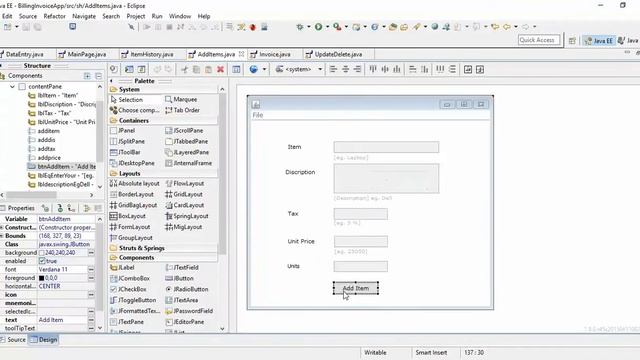Activate the Selection tool in Palette

[126, 100]
